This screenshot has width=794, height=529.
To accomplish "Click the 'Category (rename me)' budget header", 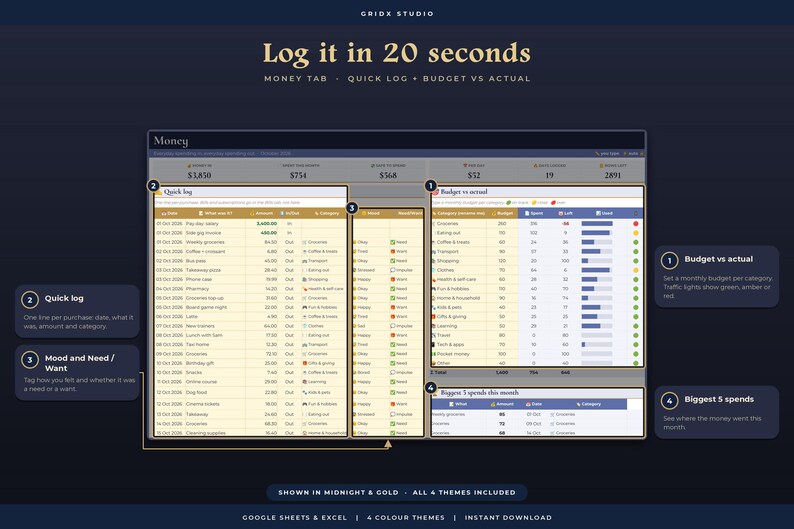I will [x=461, y=213].
